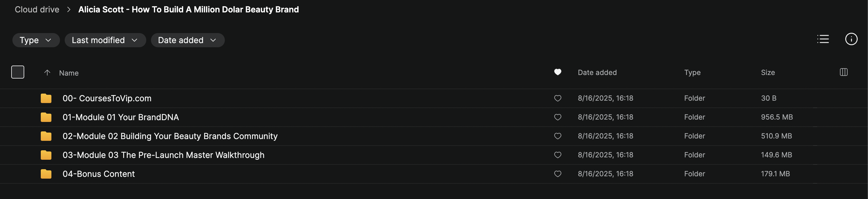
Task: Click the 03-Module 03 folder icon
Action: tap(46, 155)
